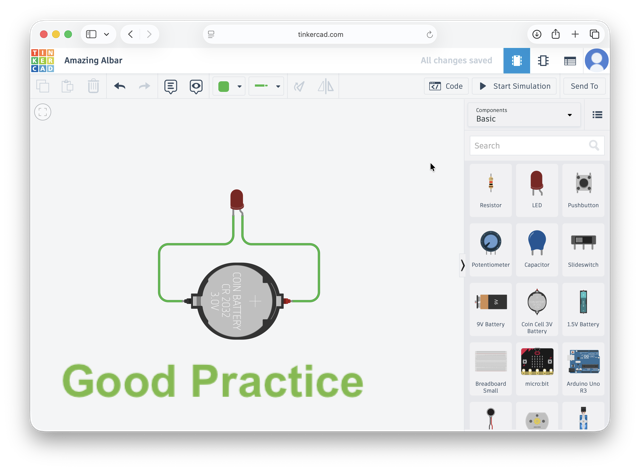
Task: Select the 9V Battery component
Action: pyautogui.click(x=491, y=309)
